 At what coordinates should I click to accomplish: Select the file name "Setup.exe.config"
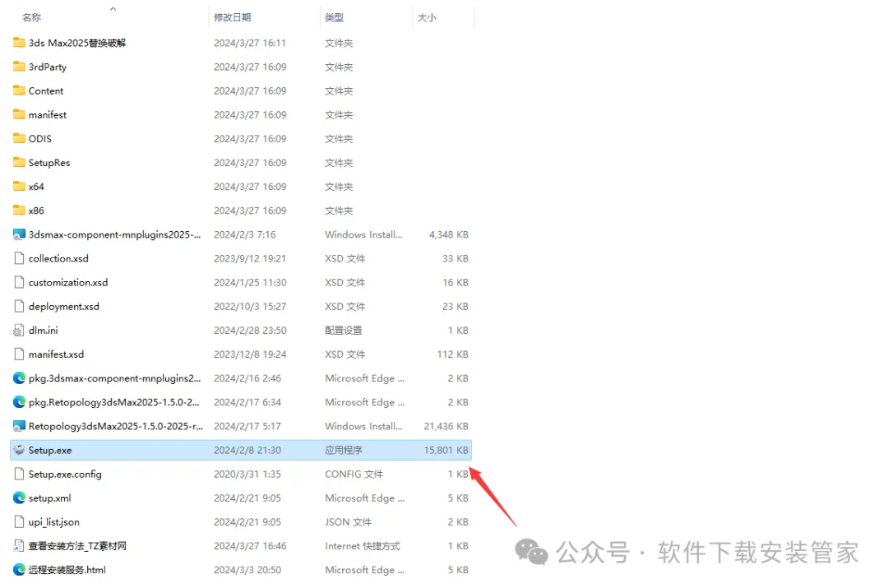(x=65, y=475)
